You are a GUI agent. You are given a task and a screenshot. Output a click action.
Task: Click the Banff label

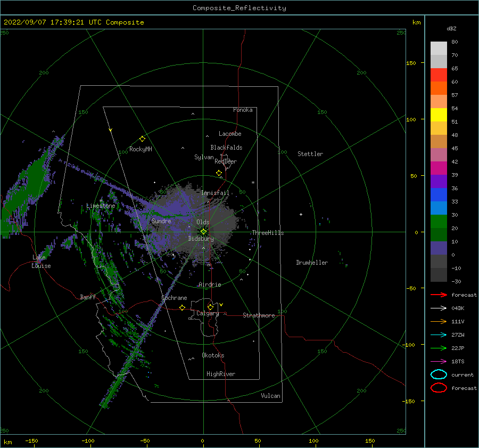[88, 297]
